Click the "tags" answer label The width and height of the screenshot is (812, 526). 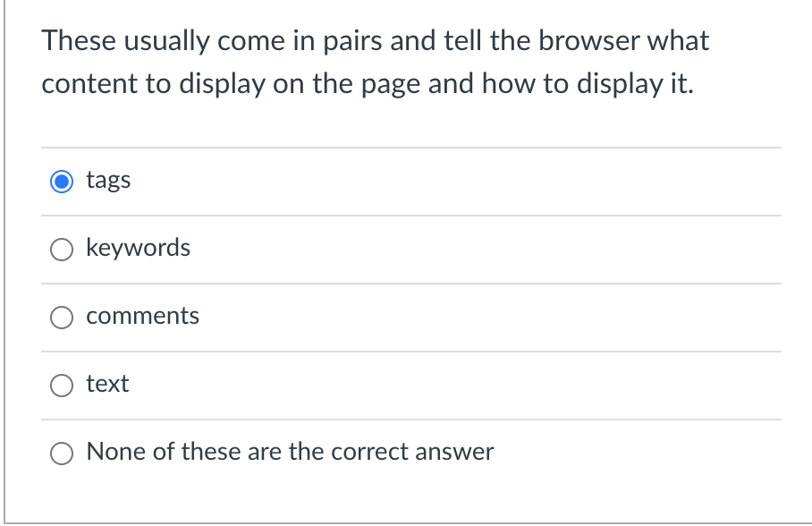coord(107,180)
